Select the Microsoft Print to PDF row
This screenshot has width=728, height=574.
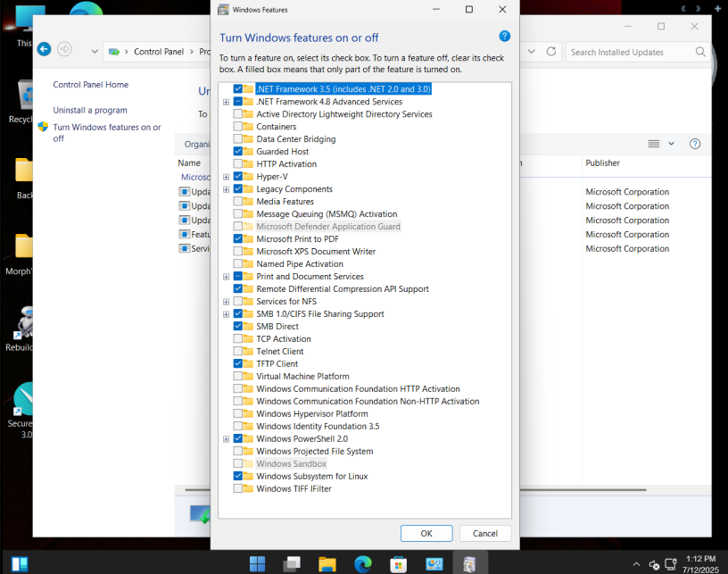coord(297,238)
